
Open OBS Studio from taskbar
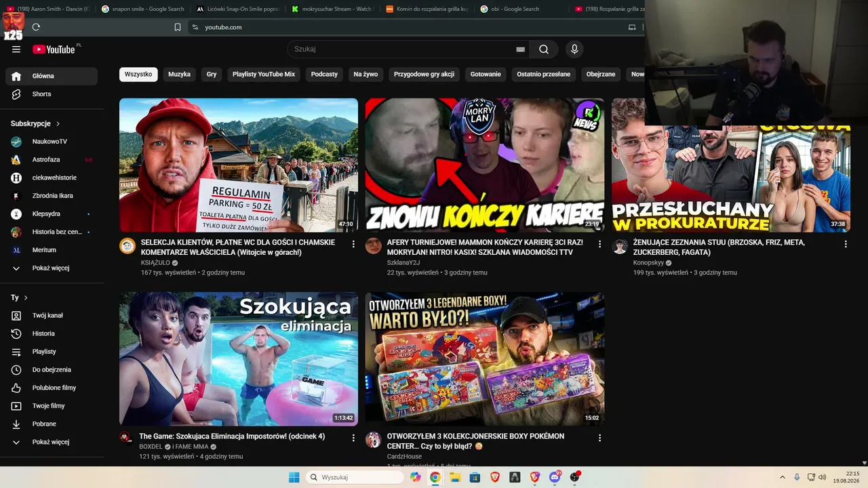[575, 477]
